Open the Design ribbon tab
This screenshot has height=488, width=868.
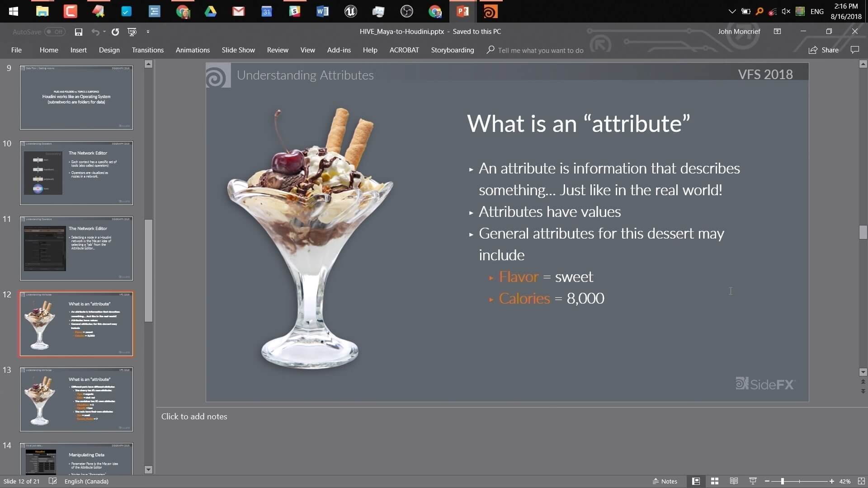[x=109, y=50]
